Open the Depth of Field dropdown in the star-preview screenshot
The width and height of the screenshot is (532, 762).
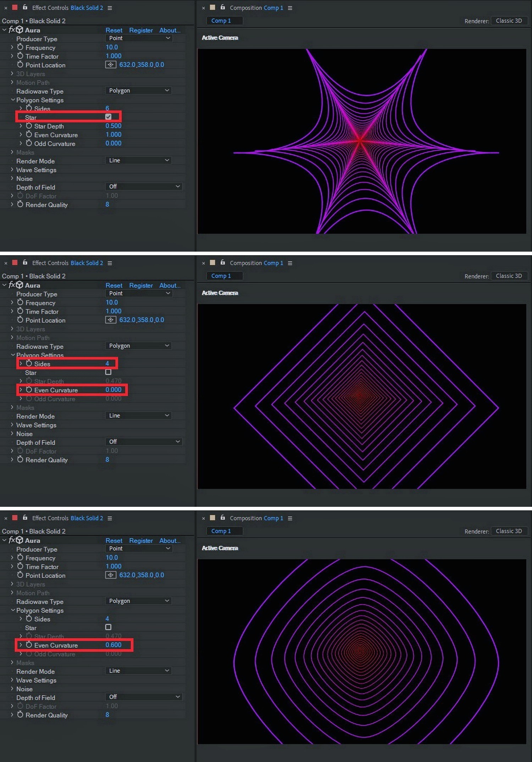(x=144, y=187)
